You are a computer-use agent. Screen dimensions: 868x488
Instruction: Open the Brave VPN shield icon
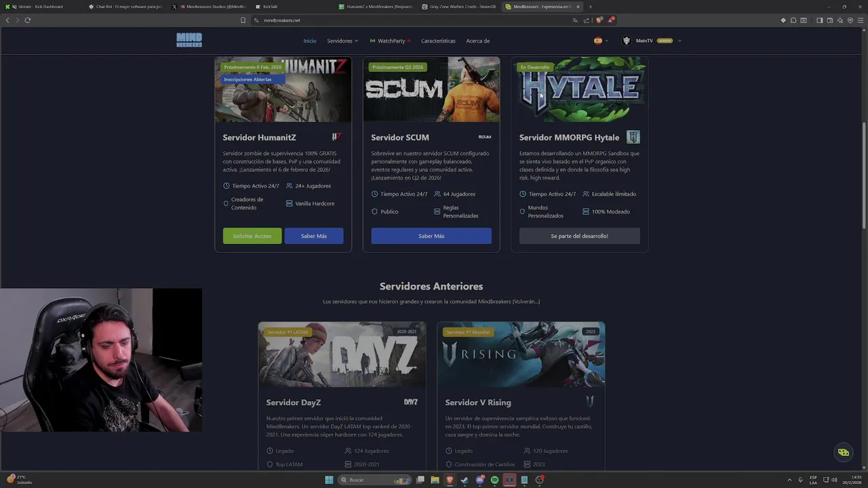pyautogui.click(x=850, y=20)
